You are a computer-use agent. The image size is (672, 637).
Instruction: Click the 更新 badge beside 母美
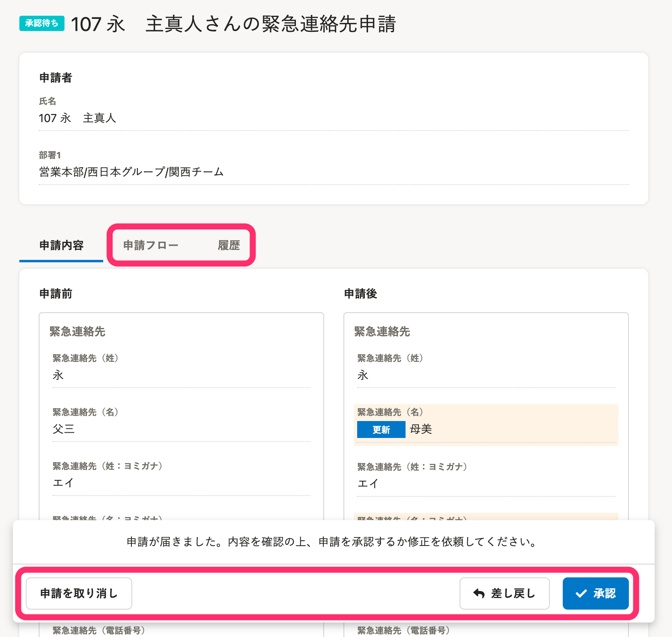click(x=381, y=430)
